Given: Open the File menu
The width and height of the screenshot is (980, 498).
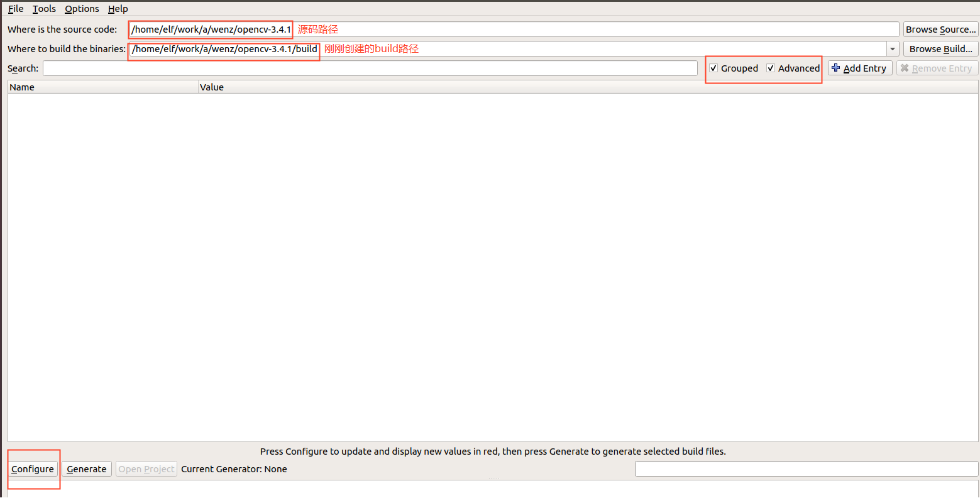Looking at the screenshot, I should pos(16,9).
